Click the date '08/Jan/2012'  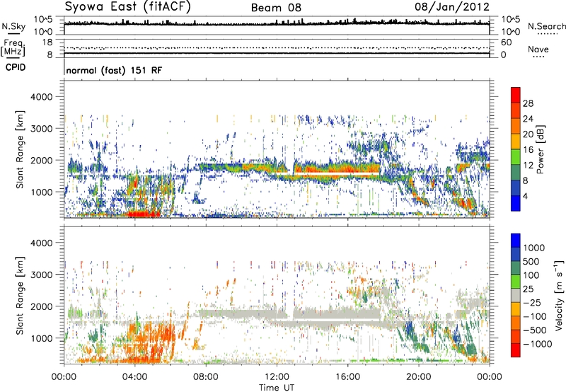(x=452, y=7)
